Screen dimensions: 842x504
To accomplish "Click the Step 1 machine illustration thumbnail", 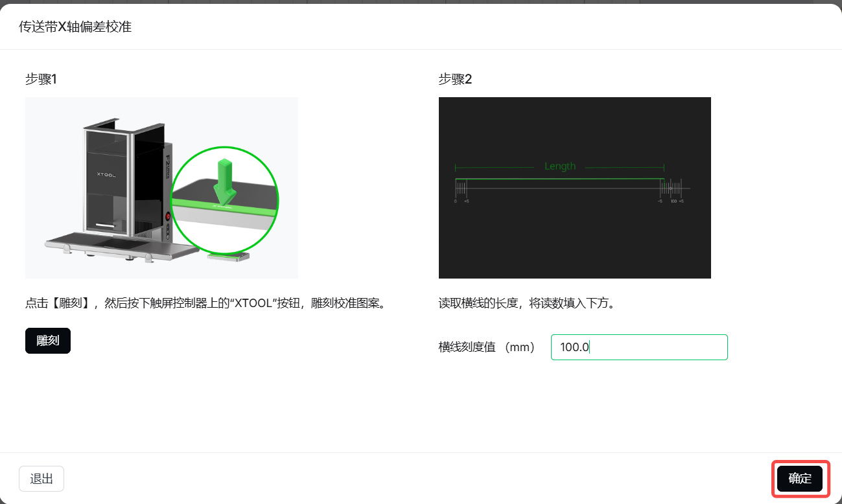I will click(161, 187).
